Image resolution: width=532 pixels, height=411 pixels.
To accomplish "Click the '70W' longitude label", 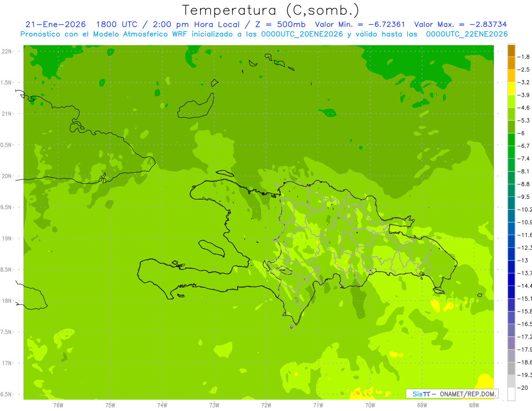I will 370,405.
